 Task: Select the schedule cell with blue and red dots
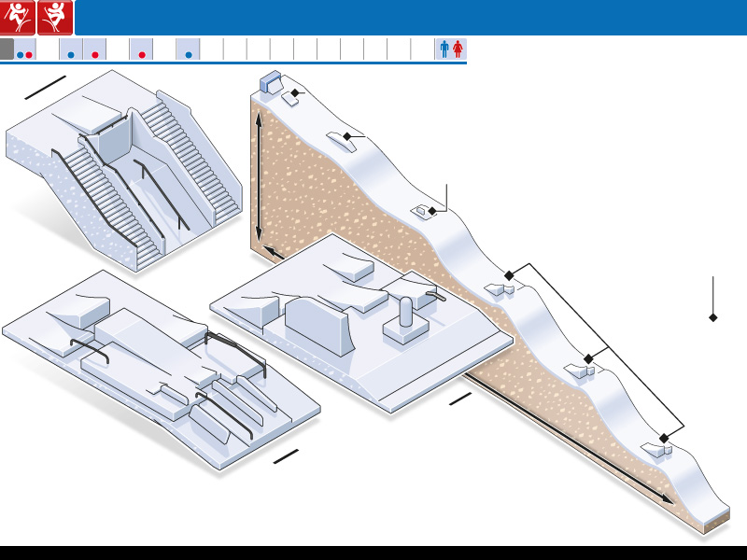pos(25,50)
